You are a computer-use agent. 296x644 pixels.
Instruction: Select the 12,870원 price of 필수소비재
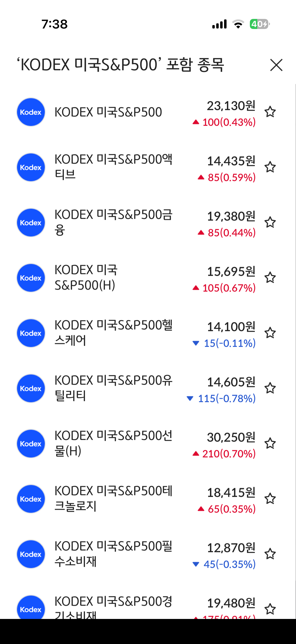[231, 548]
